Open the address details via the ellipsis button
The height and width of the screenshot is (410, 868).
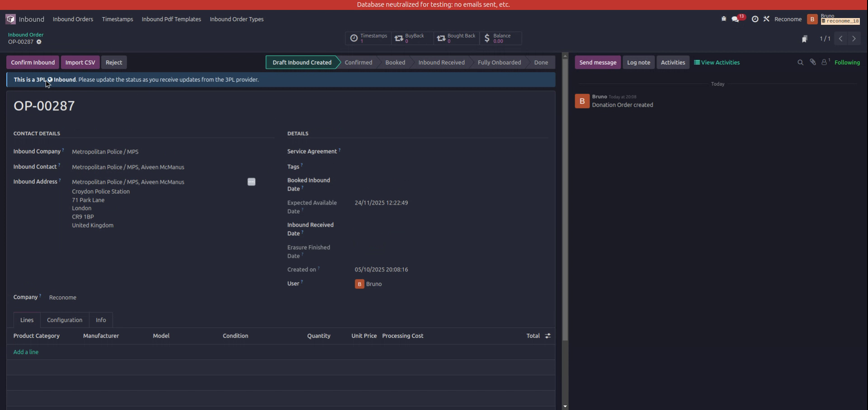[251, 182]
